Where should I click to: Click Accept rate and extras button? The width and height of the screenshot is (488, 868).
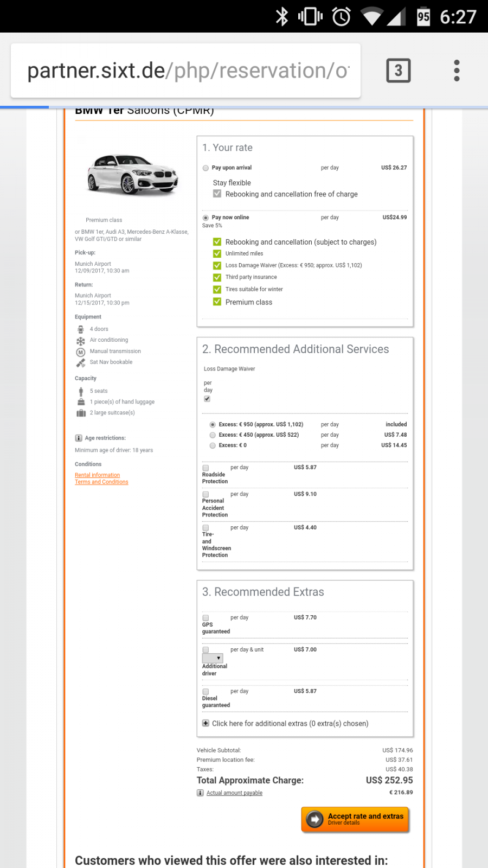pyautogui.click(x=355, y=819)
